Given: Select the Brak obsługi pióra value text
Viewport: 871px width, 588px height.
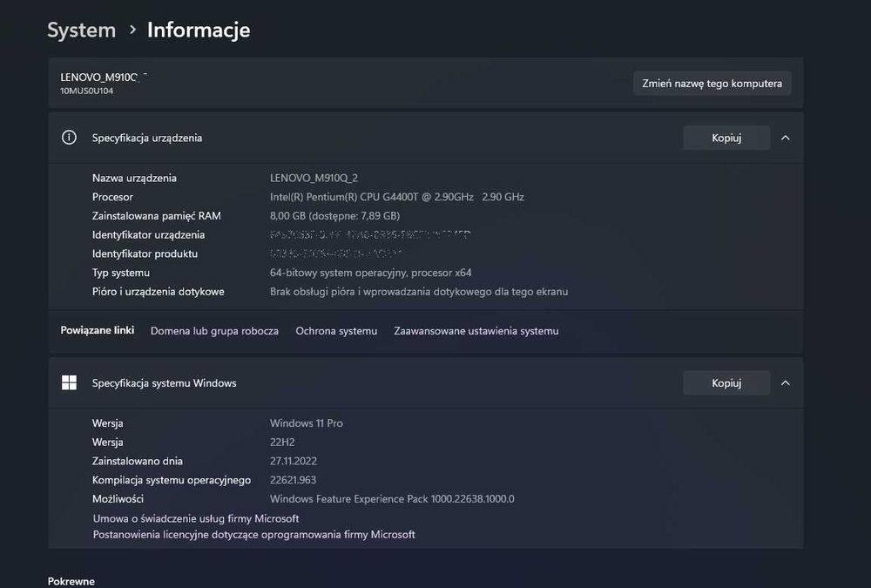Looking at the screenshot, I should click(x=419, y=292).
